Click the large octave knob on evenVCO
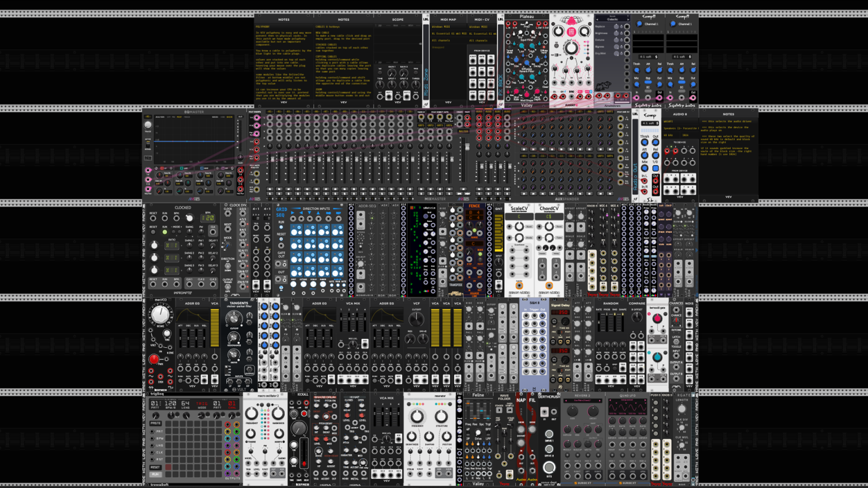 160,314
